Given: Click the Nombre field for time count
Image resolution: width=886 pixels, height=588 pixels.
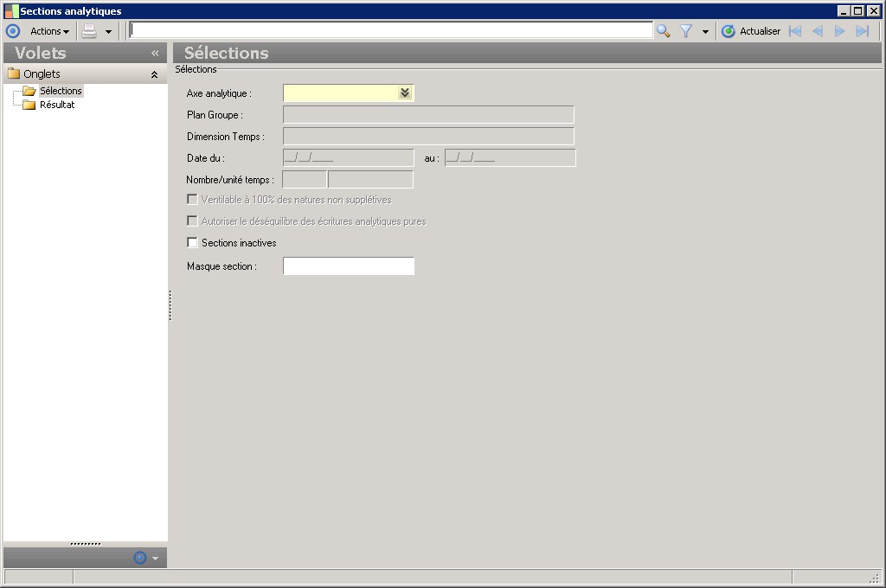Looking at the screenshot, I should pyautogui.click(x=304, y=179).
